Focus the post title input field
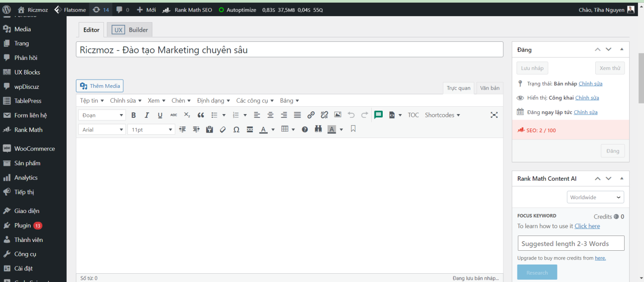The width and height of the screenshot is (644, 282). (289, 50)
